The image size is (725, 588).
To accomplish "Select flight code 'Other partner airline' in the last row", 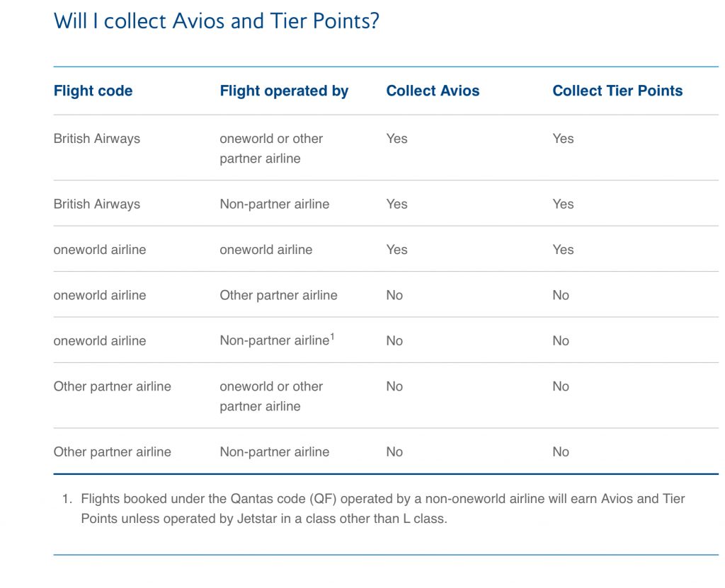I will coord(113,451).
